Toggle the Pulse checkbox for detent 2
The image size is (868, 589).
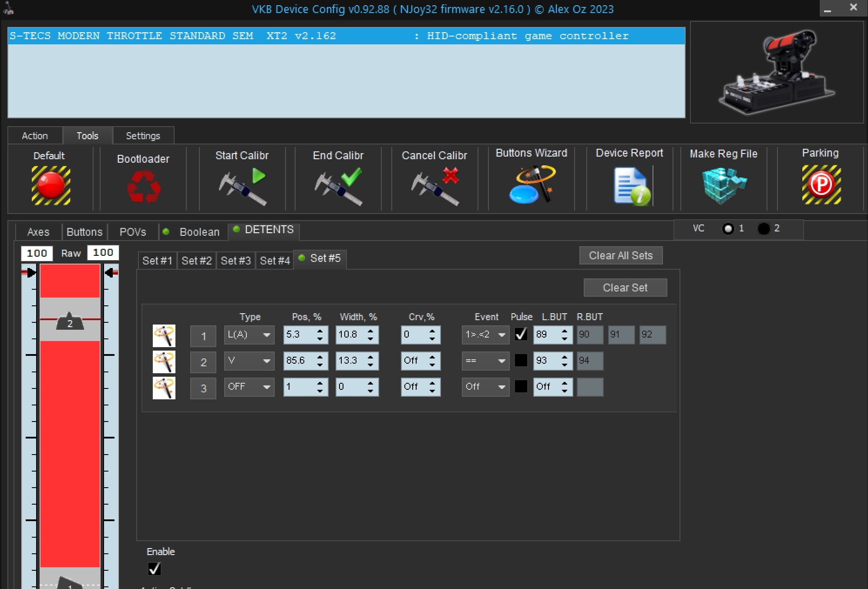click(521, 360)
